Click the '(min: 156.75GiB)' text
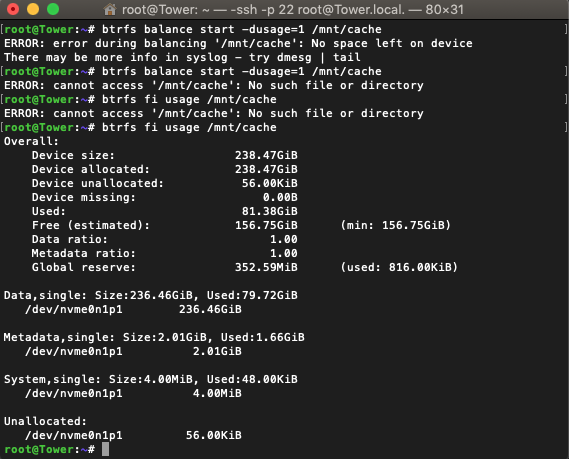The image size is (569, 459). click(x=396, y=225)
